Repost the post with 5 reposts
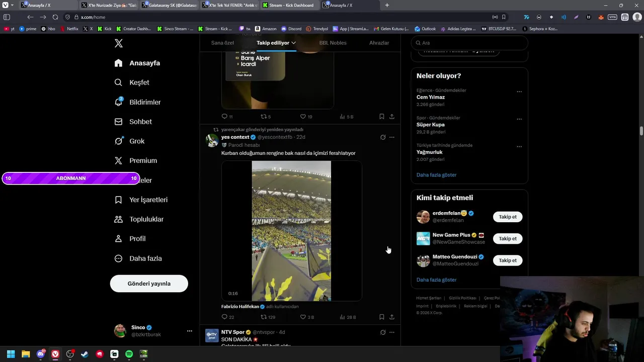The width and height of the screenshot is (644, 362). (x=266, y=117)
